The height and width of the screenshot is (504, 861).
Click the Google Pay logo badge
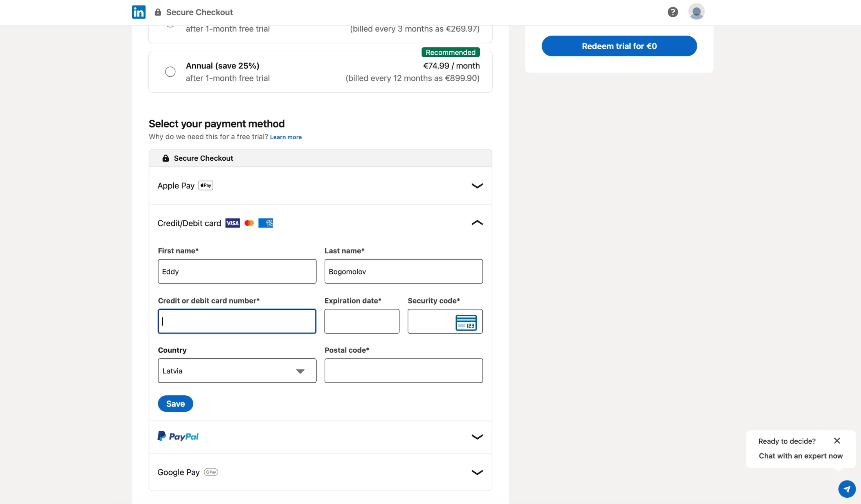point(211,472)
